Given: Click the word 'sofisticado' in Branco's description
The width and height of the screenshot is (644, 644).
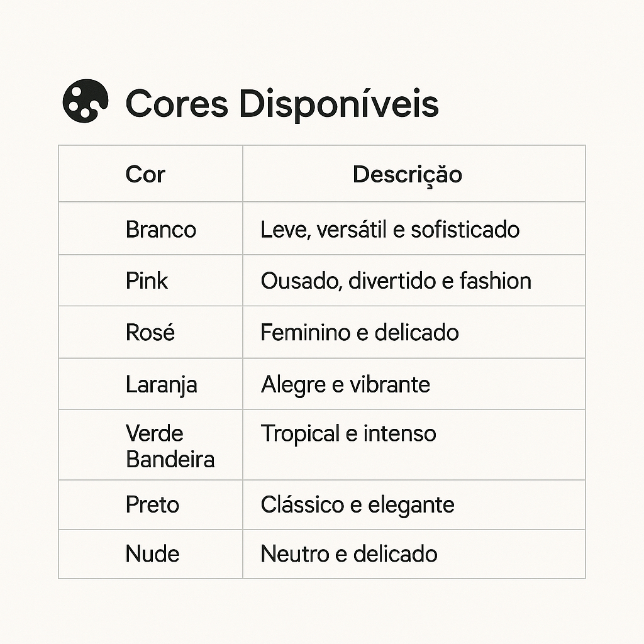Looking at the screenshot, I should pos(465,230).
